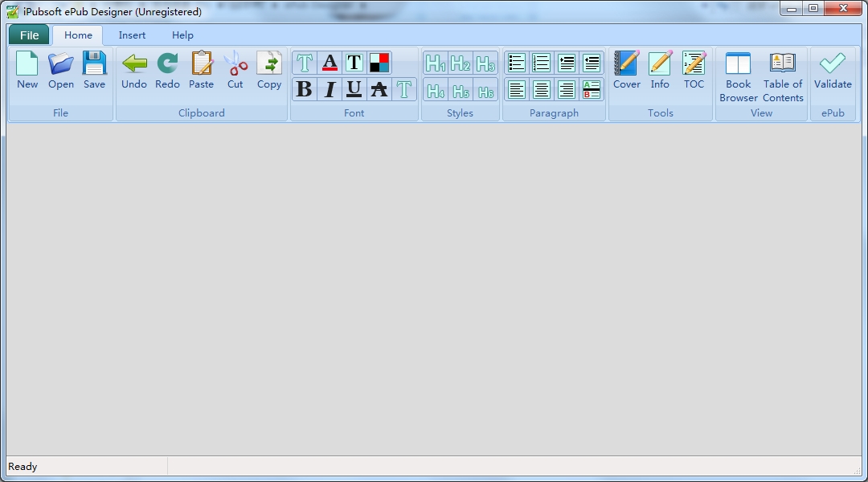Undo the last action with the green arrow
Screen dimensions: 868x482
[134, 70]
